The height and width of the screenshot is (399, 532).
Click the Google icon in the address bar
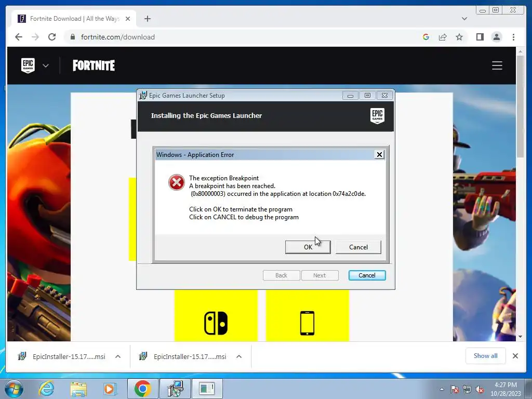426,37
